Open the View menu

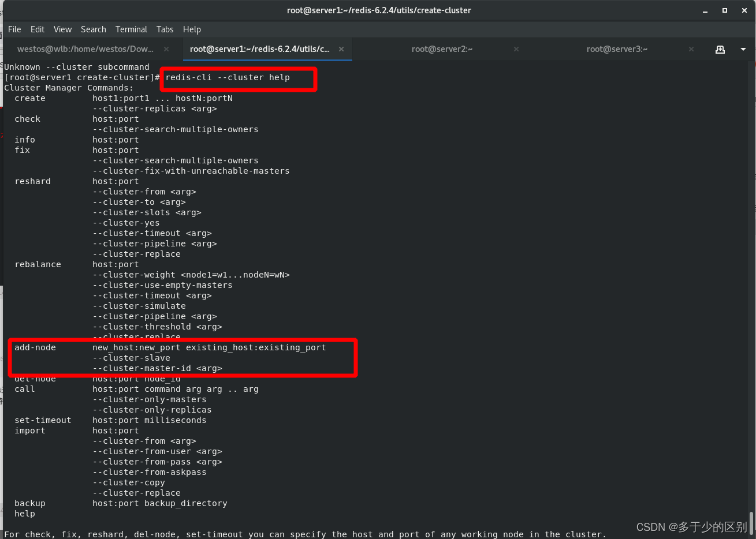click(62, 29)
